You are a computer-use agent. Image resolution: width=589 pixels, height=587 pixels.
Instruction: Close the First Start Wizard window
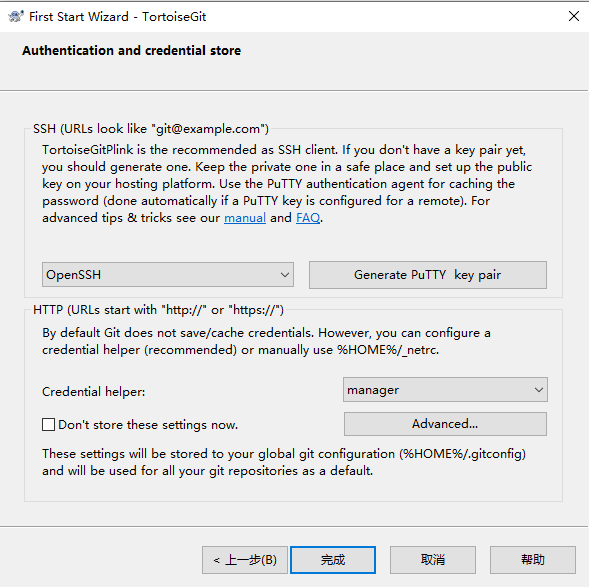coord(574,16)
